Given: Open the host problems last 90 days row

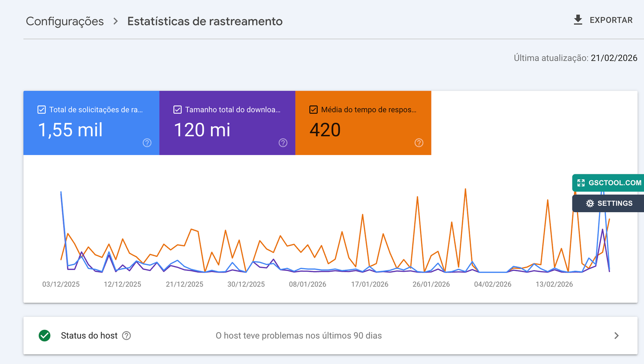Looking at the screenshot, I should (x=298, y=335).
